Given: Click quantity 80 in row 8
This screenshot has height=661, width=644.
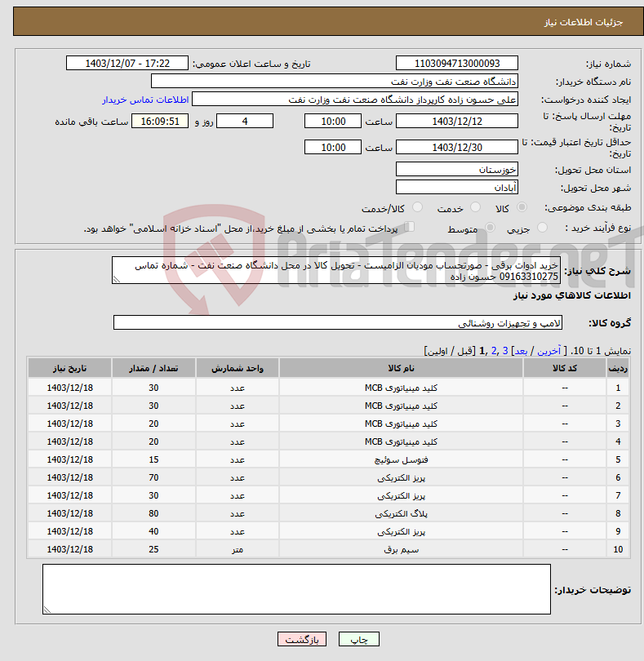Looking at the screenshot, I should coord(153,513).
